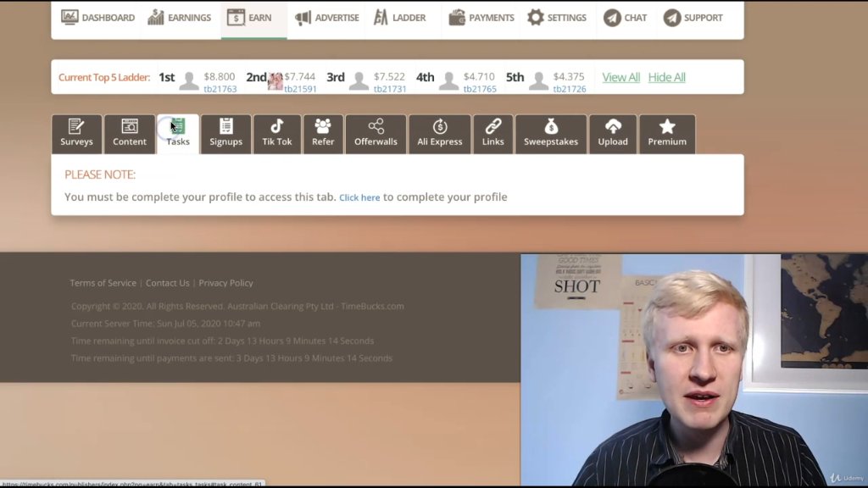Open the Advertise nav item

326,18
